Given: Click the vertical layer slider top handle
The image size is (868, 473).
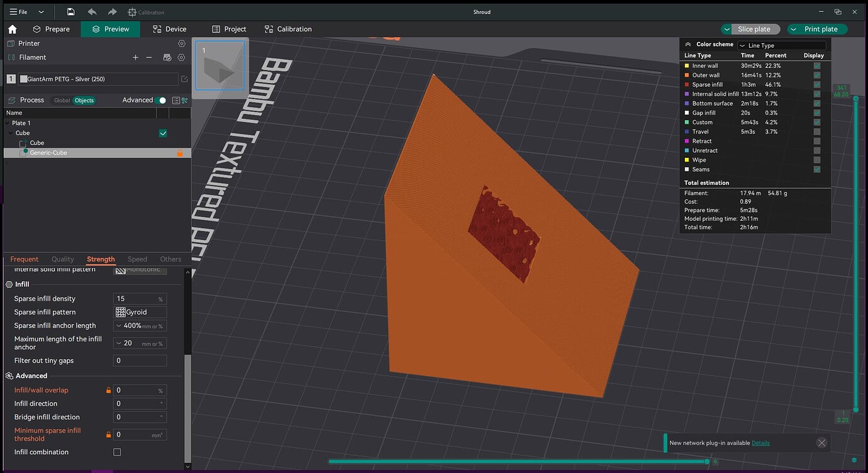Looking at the screenshot, I should pyautogui.click(x=855, y=99).
